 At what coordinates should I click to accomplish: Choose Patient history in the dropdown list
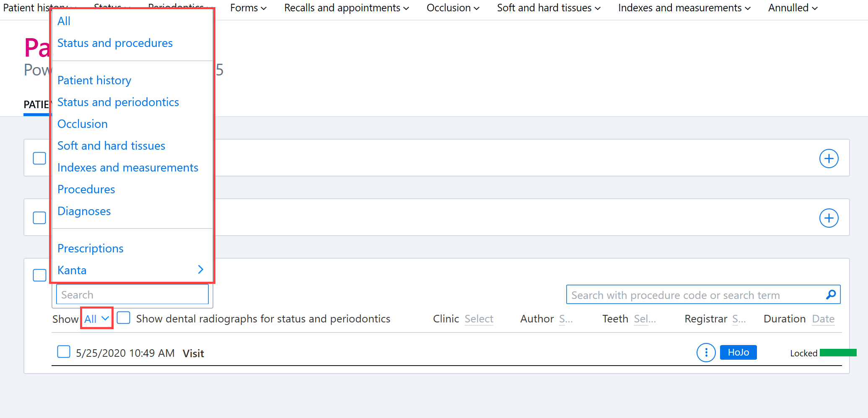[x=94, y=80]
